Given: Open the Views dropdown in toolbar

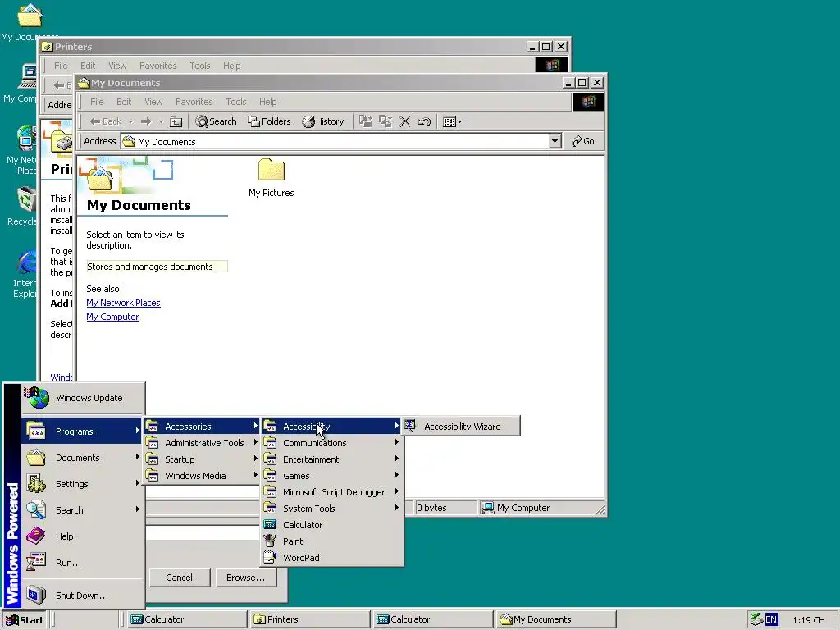Looking at the screenshot, I should (452, 121).
